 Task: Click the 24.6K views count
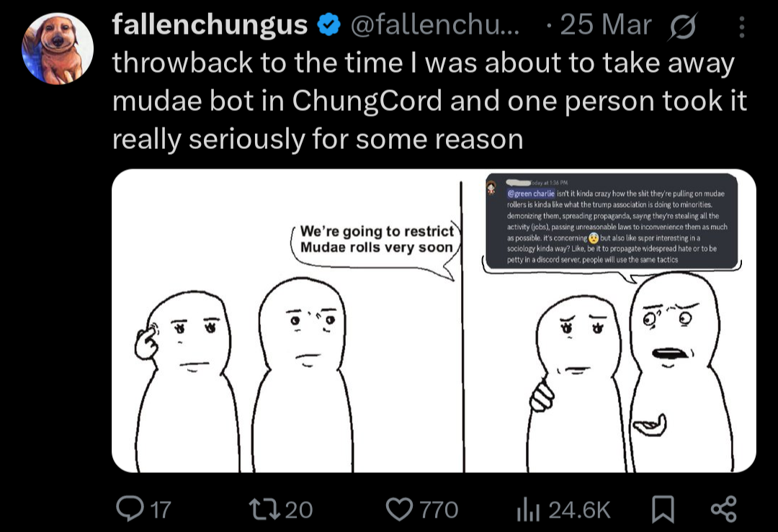click(579, 510)
